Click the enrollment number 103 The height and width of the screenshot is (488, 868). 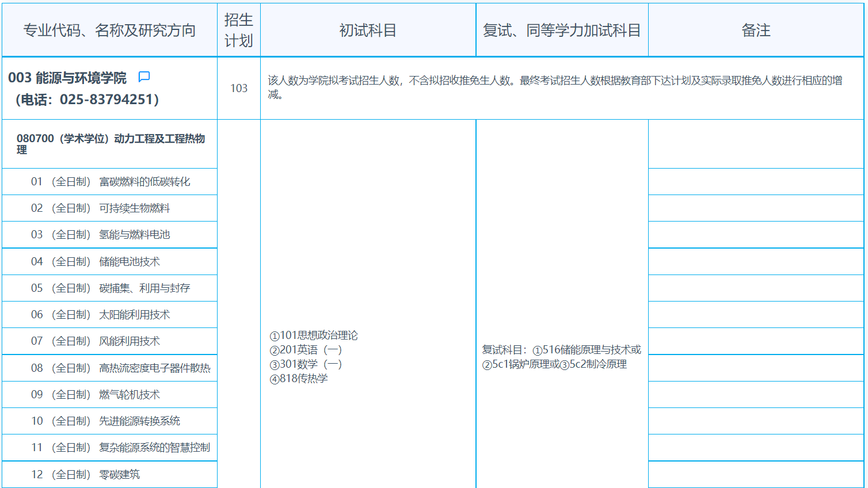239,88
